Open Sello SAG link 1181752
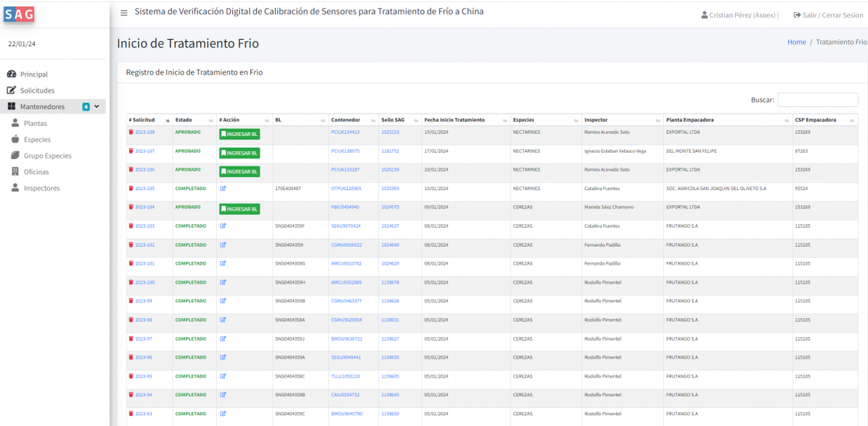The image size is (868, 426). click(390, 151)
